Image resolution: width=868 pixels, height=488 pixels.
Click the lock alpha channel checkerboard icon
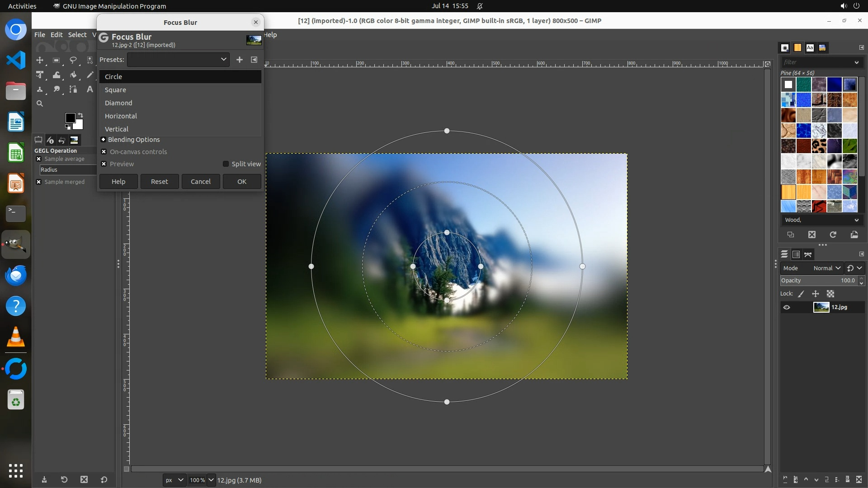830,294
